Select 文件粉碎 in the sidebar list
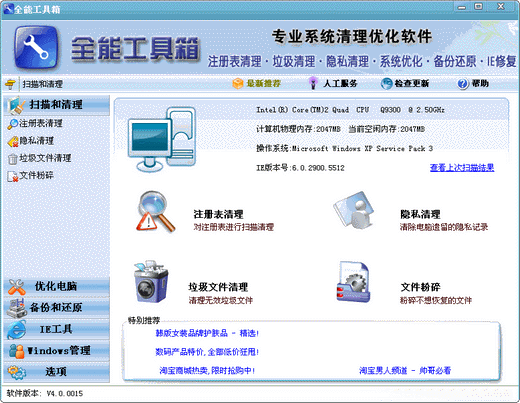This screenshot has height=403, width=520. pos(31,175)
